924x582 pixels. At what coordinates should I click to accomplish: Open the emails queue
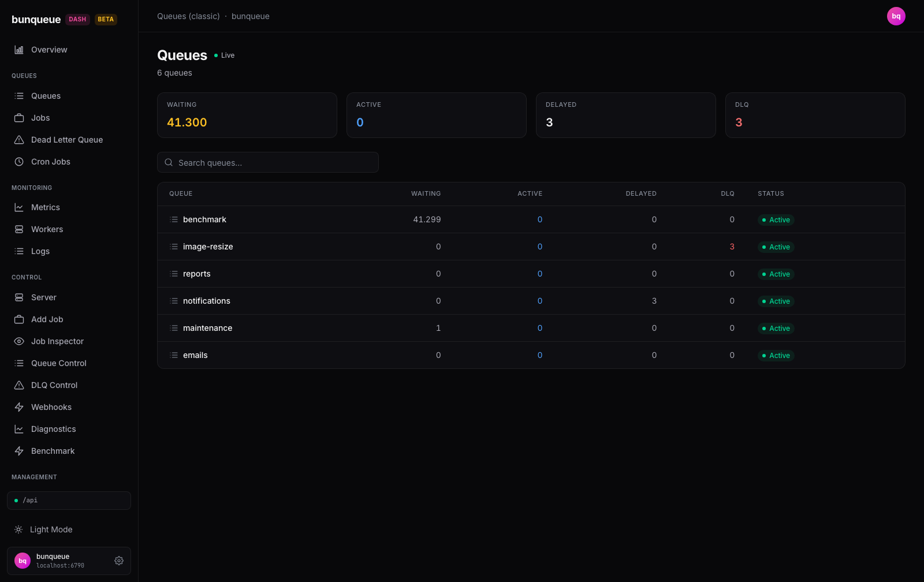pos(195,355)
